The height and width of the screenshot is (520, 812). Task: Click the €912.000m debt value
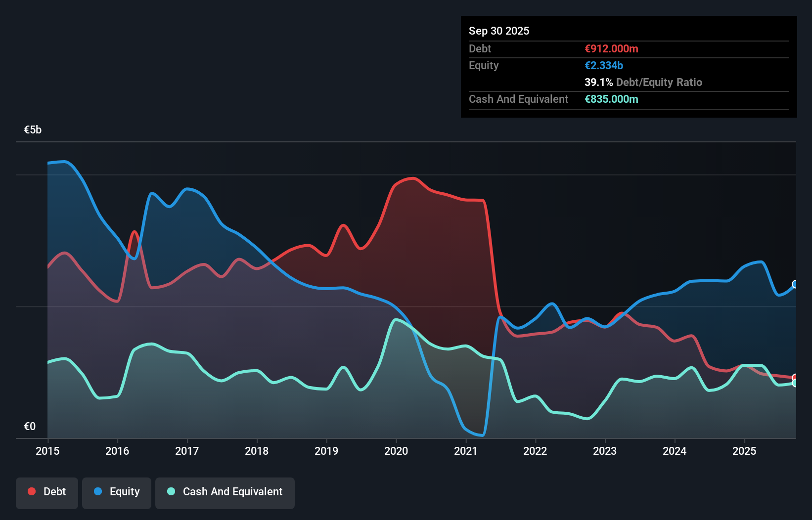click(x=611, y=48)
